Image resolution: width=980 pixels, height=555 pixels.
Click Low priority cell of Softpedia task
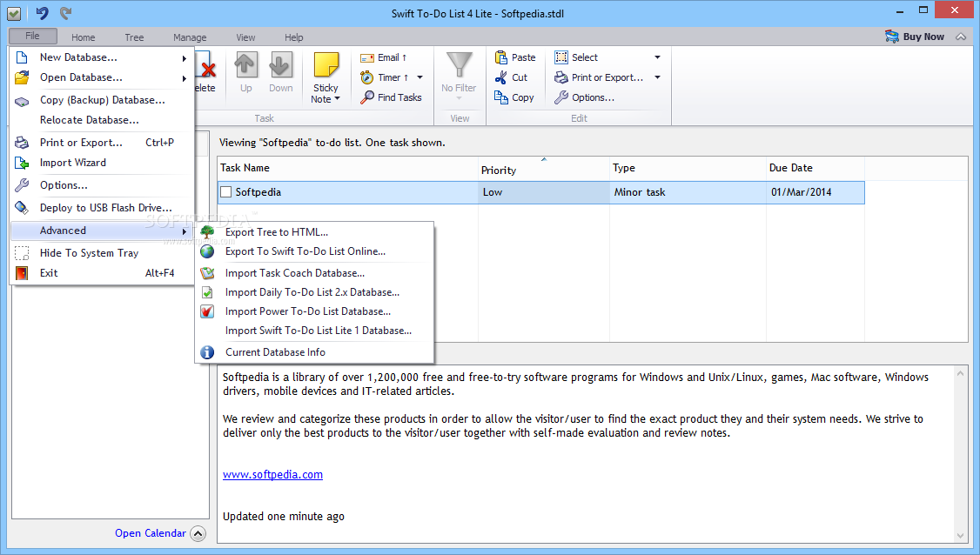point(544,192)
